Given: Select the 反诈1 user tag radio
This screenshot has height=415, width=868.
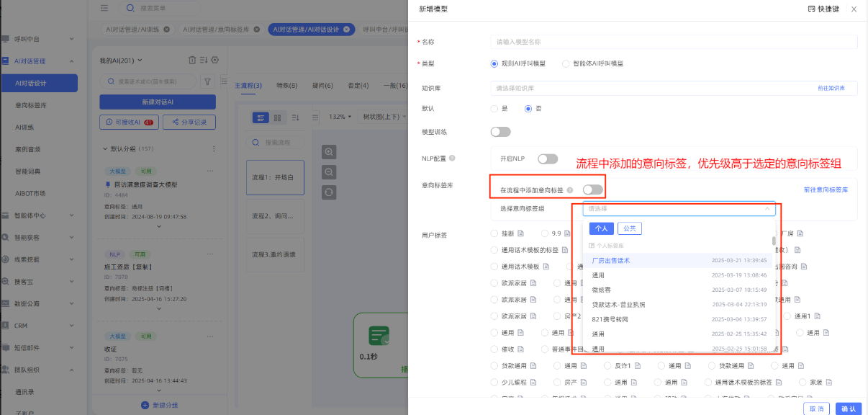Looking at the screenshot, I should 608,366.
